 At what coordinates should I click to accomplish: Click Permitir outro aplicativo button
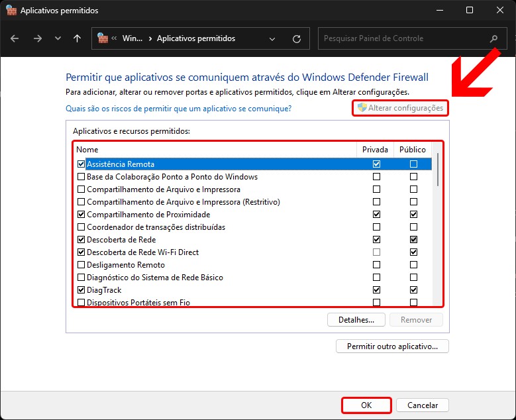[x=392, y=346]
